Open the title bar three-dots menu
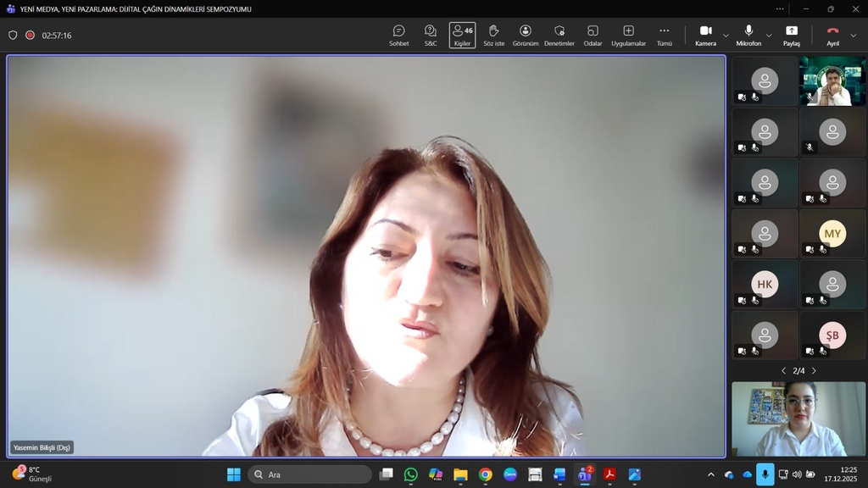This screenshot has width=868, height=488. click(780, 8)
